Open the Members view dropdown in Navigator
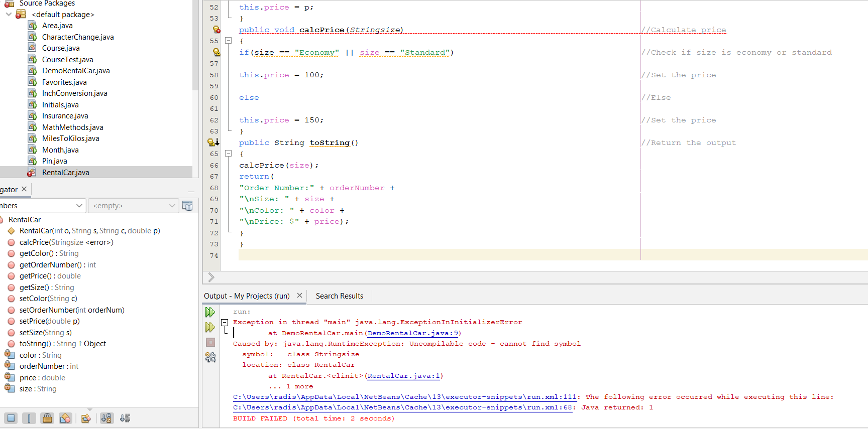Screen dimensions: 868x429 tap(79, 206)
